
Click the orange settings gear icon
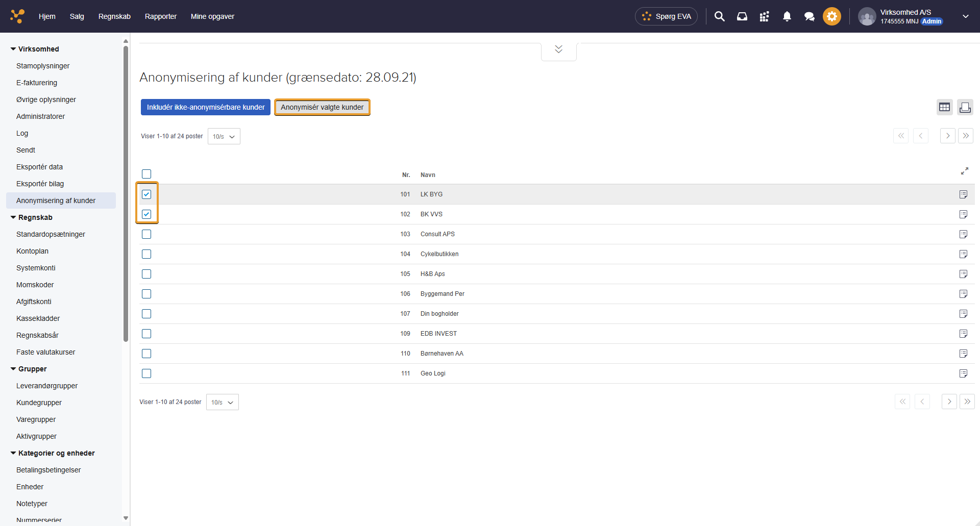coord(831,16)
